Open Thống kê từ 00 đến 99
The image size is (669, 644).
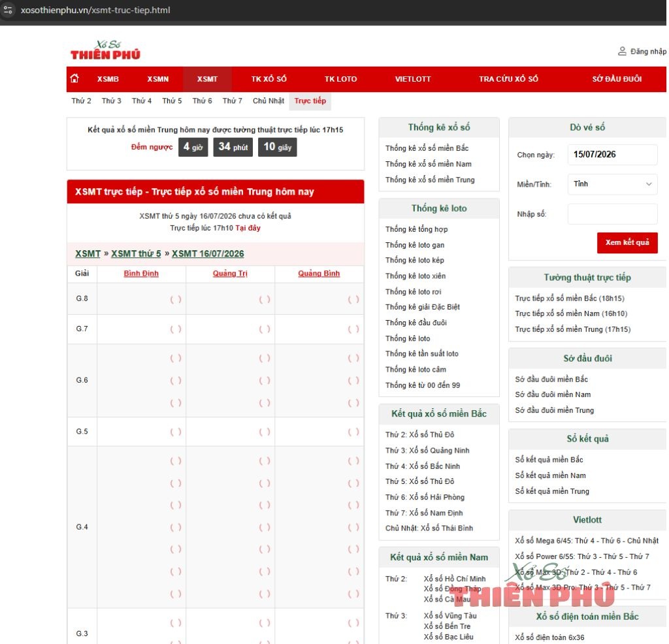point(423,385)
